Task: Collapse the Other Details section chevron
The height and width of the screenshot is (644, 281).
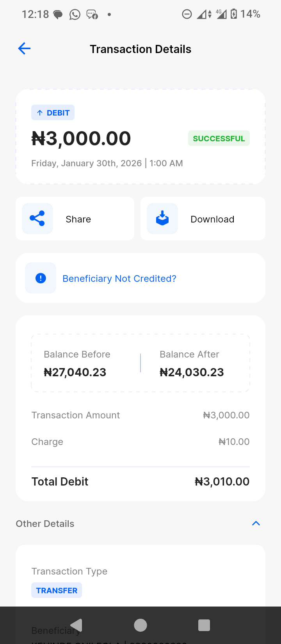Action: [x=256, y=523]
